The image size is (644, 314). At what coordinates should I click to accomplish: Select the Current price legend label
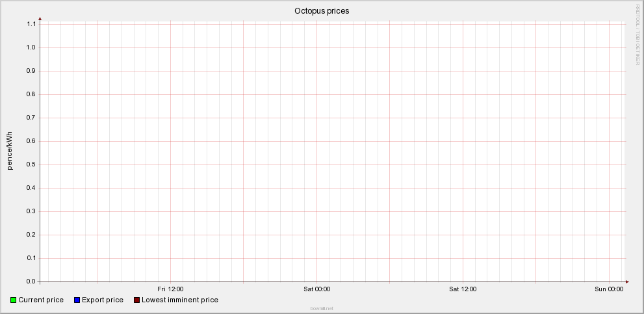[x=41, y=300]
